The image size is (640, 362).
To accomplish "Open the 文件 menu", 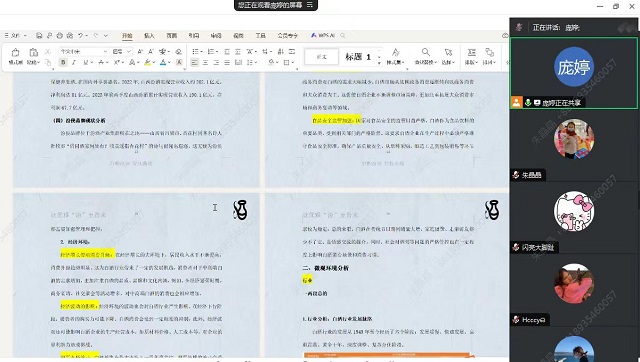I will 16,36.
